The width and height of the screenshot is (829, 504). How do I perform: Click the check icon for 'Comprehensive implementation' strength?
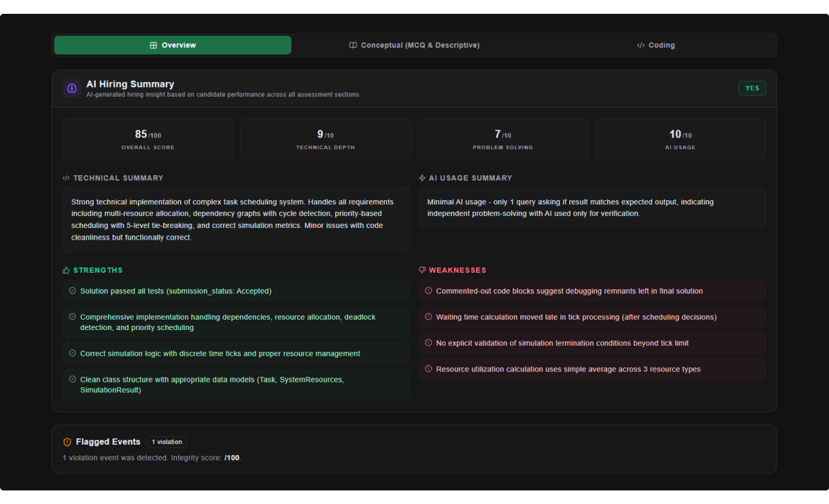[x=73, y=317]
